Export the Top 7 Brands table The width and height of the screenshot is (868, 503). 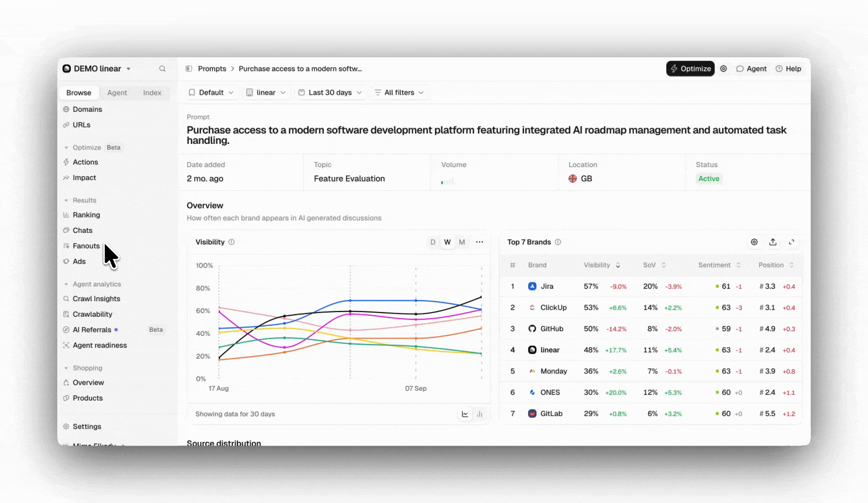pos(773,242)
